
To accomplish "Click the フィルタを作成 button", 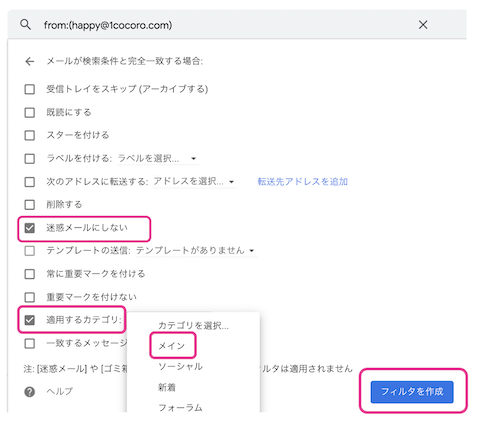I will [412, 392].
